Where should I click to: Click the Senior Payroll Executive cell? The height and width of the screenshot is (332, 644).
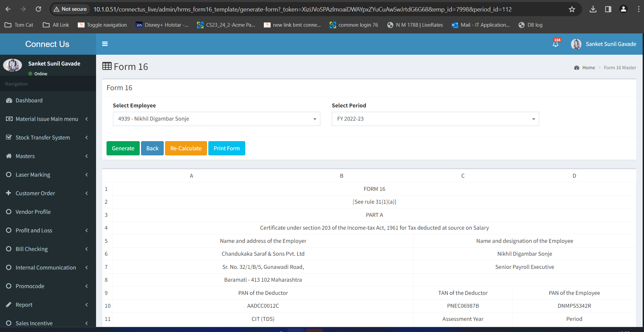[x=525, y=267]
